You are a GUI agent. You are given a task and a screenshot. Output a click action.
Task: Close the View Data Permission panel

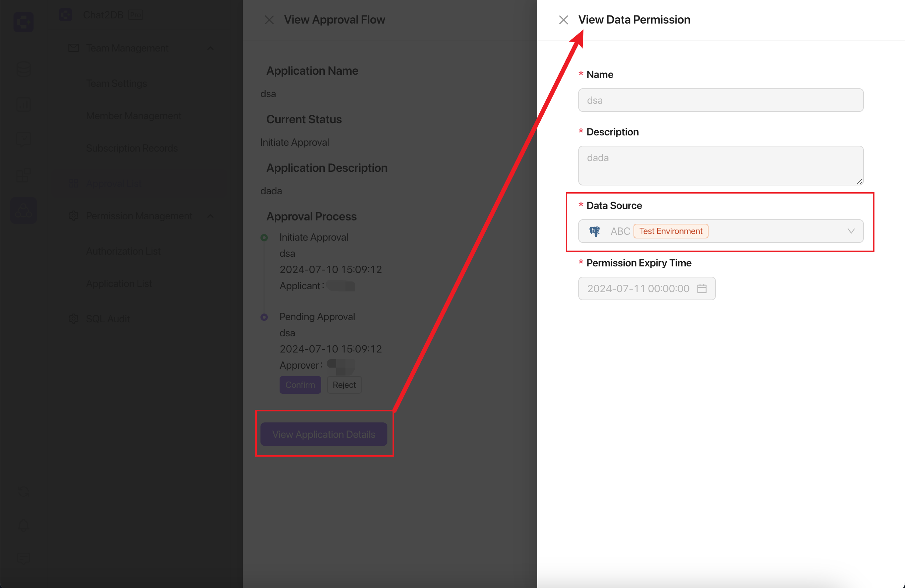click(x=564, y=20)
